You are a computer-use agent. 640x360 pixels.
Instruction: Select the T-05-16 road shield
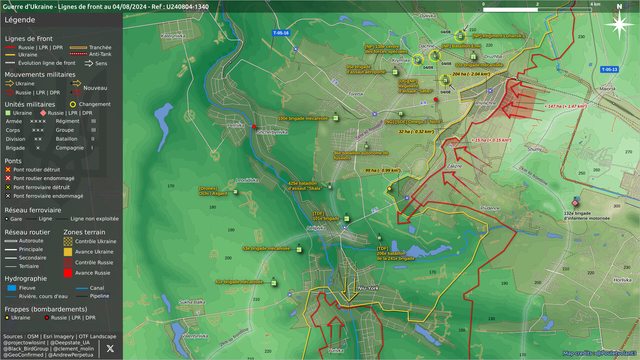pos(281,33)
